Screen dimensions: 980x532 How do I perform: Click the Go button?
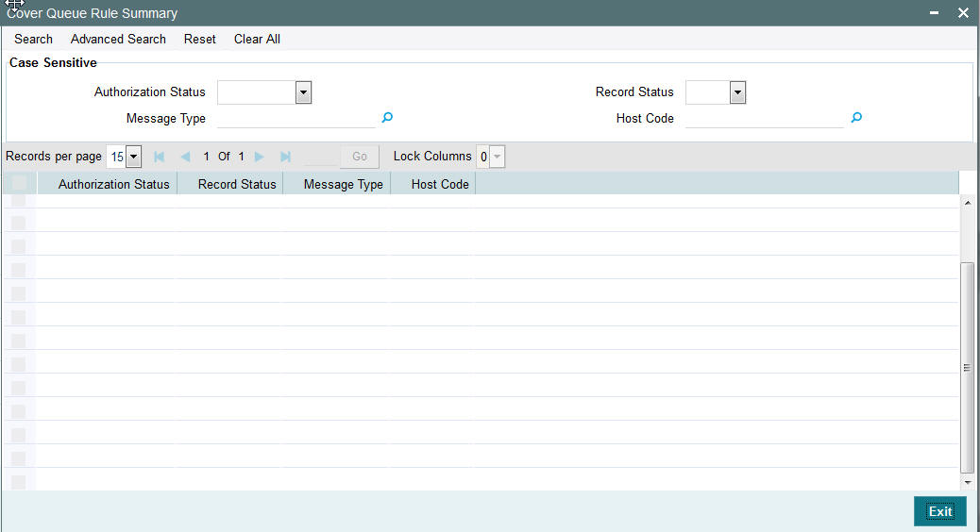(360, 157)
